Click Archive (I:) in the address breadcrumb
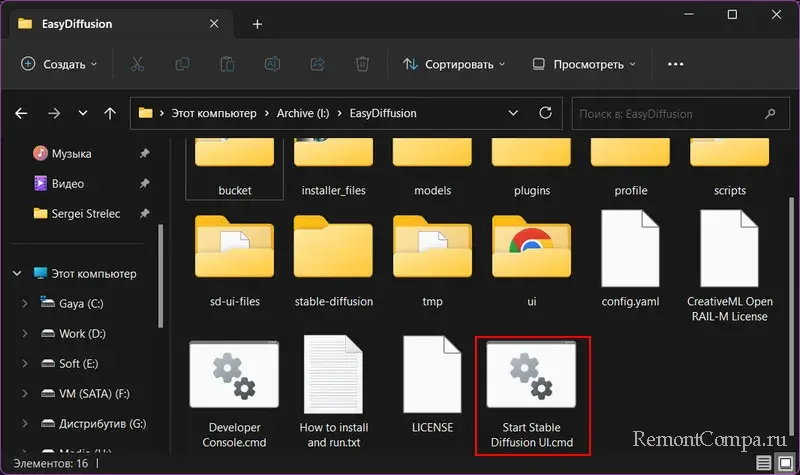 click(307, 114)
